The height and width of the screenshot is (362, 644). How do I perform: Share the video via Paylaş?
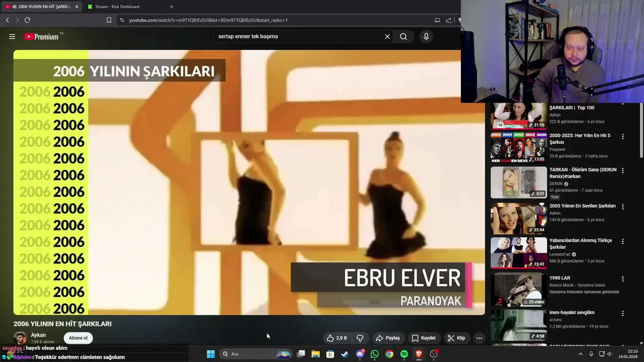pyautogui.click(x=387, y=338)
